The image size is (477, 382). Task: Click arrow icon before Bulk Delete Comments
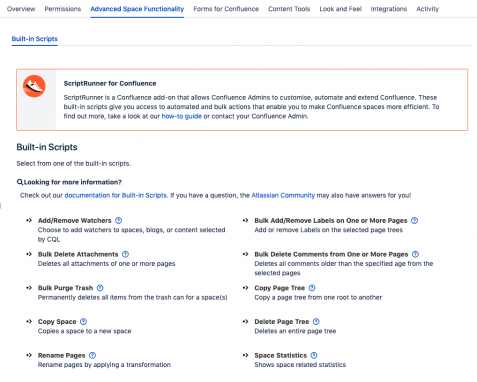pos(246,254)
